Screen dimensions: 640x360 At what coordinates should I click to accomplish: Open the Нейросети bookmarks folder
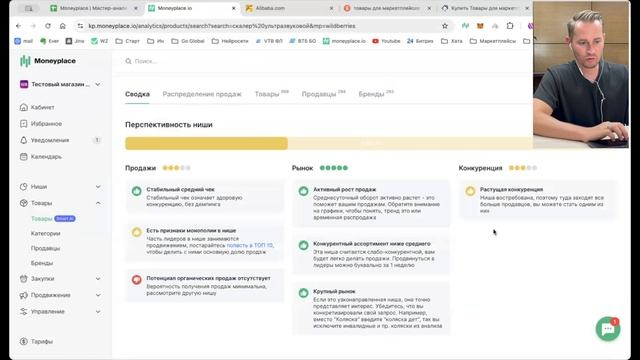pyautogui.click(x=230, y=41)
